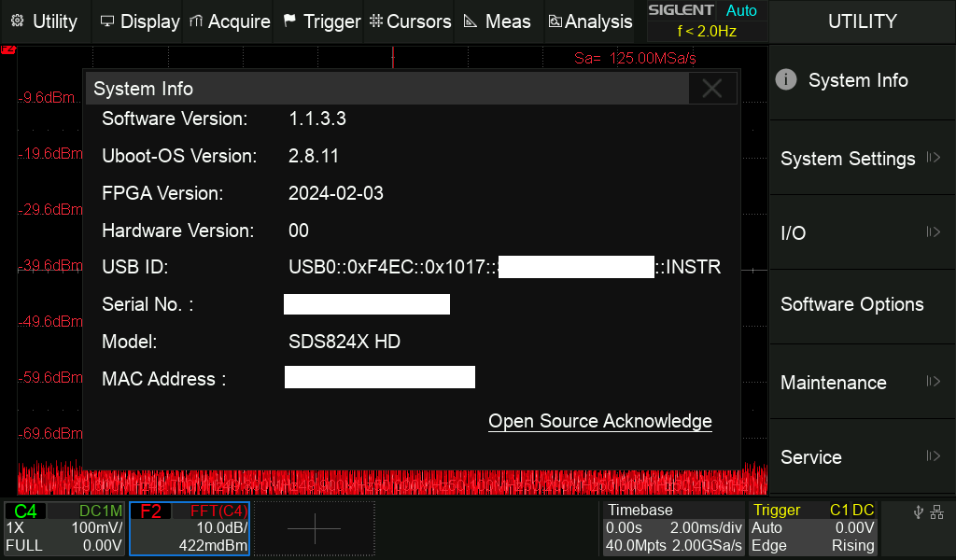Image resolution: width=956 pixels, height=560 pixels.
Task: Expand System Settings submenu
Action: (862, 159)
